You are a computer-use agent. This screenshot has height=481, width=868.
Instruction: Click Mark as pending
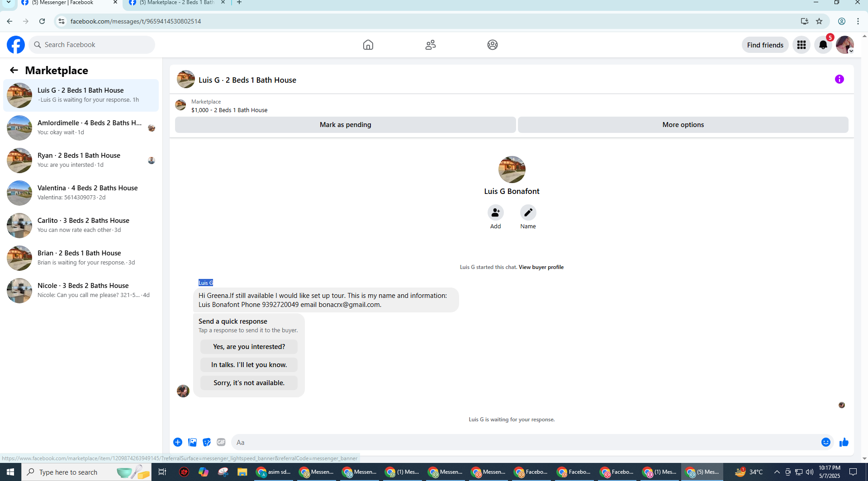pos(346,125)
